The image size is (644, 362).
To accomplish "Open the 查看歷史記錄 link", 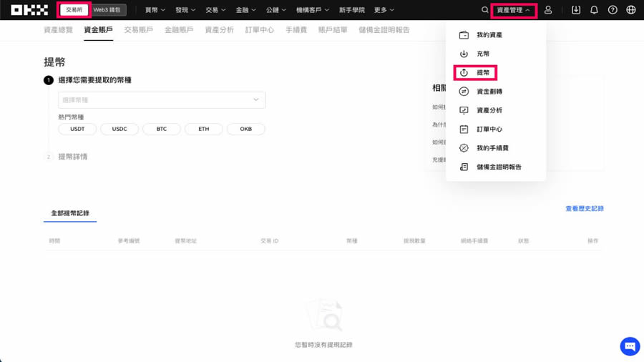I will [584, 209].
